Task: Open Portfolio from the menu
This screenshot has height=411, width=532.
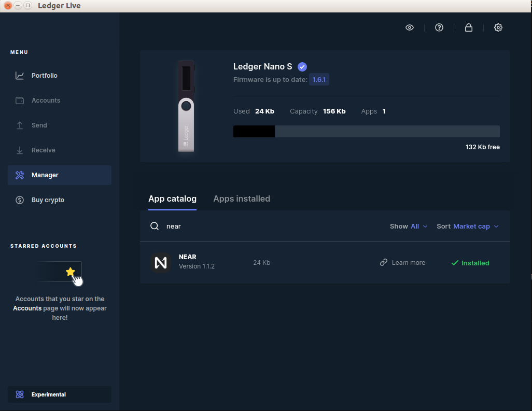Action: point(60,76)
